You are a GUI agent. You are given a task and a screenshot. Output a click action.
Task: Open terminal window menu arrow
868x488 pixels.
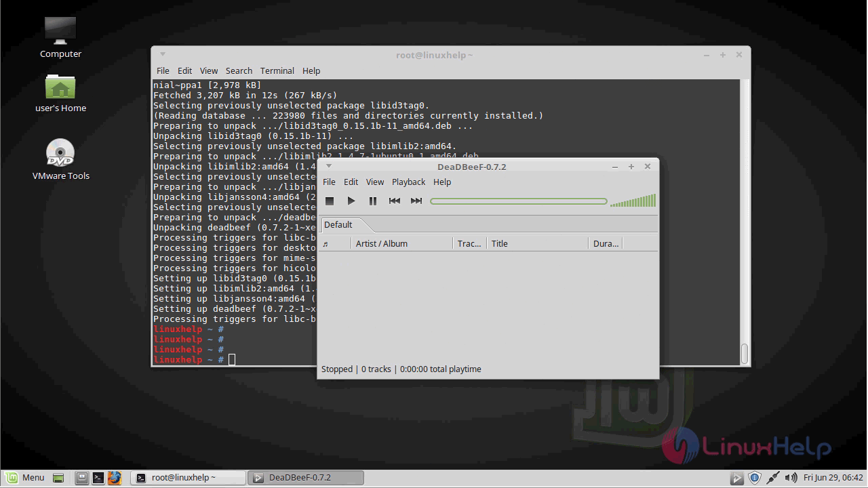[x=163, y=54]
